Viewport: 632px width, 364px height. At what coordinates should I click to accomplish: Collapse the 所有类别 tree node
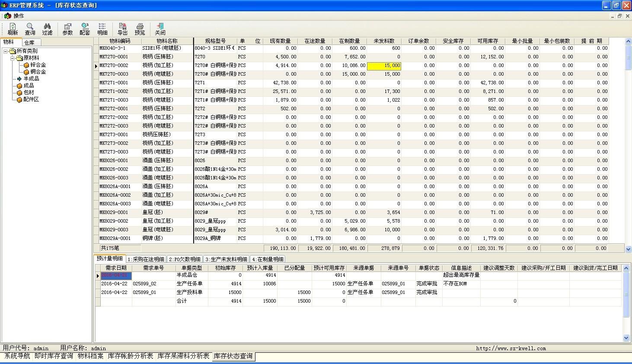5,51
